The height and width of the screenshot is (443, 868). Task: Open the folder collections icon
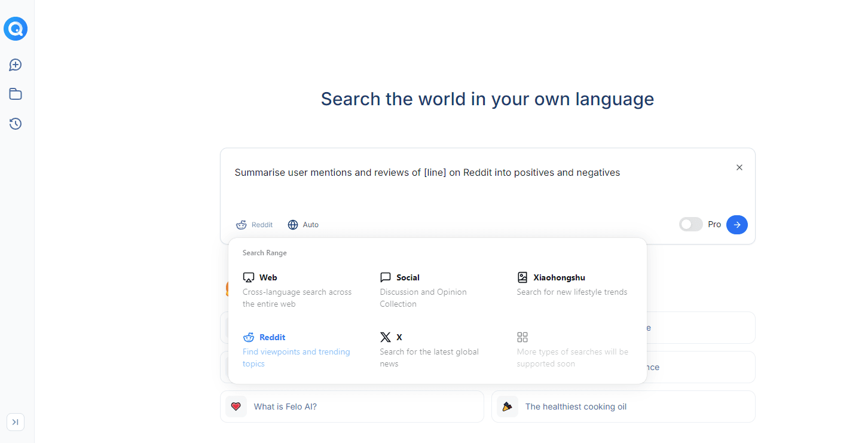[x=16, y=94]
